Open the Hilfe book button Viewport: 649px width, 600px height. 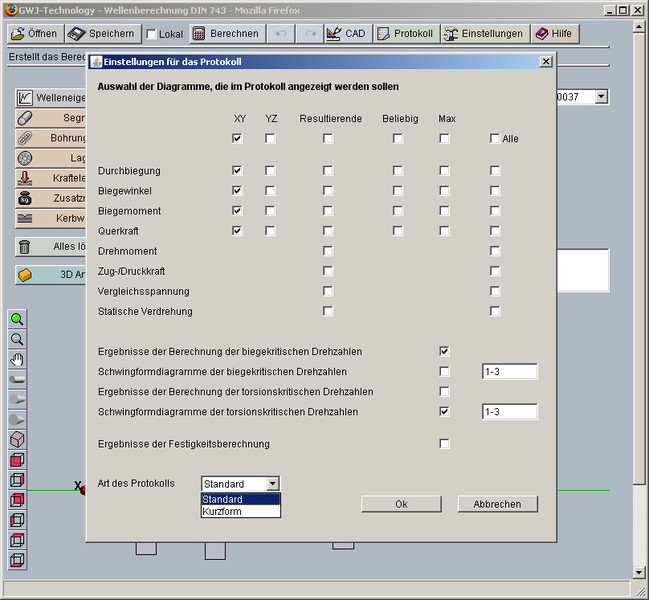(553, 33)
